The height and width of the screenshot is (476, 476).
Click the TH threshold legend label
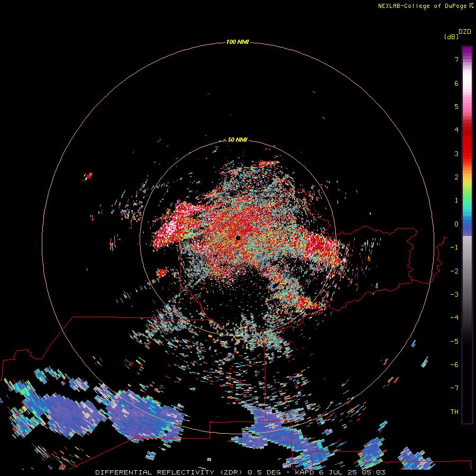coord(454,411)
